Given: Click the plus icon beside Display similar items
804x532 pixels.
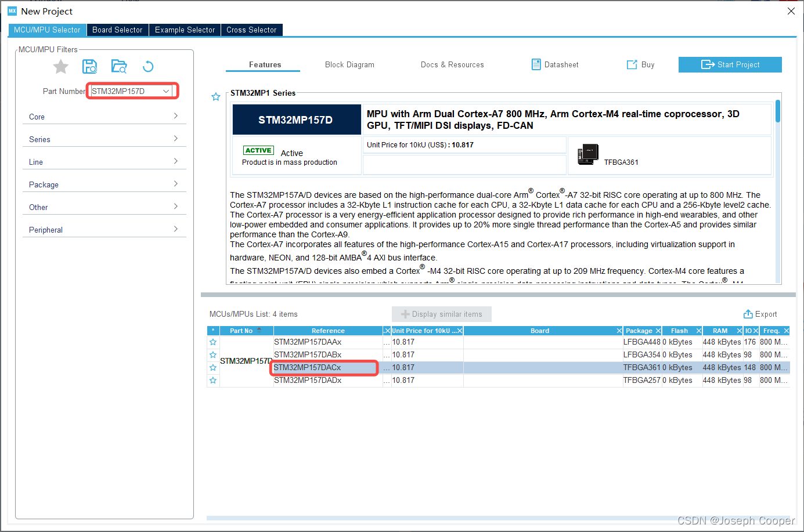Looking at the screenshot, I should pos(405,314).
